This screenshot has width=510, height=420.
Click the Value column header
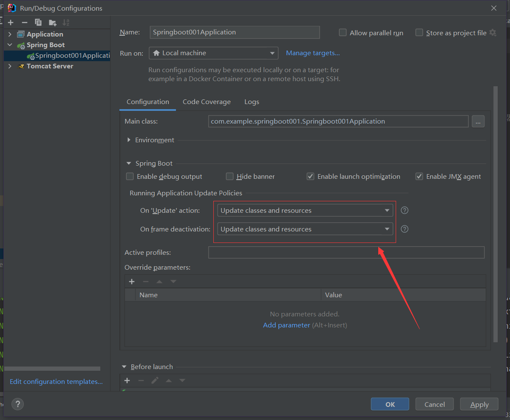click(403, 295)
